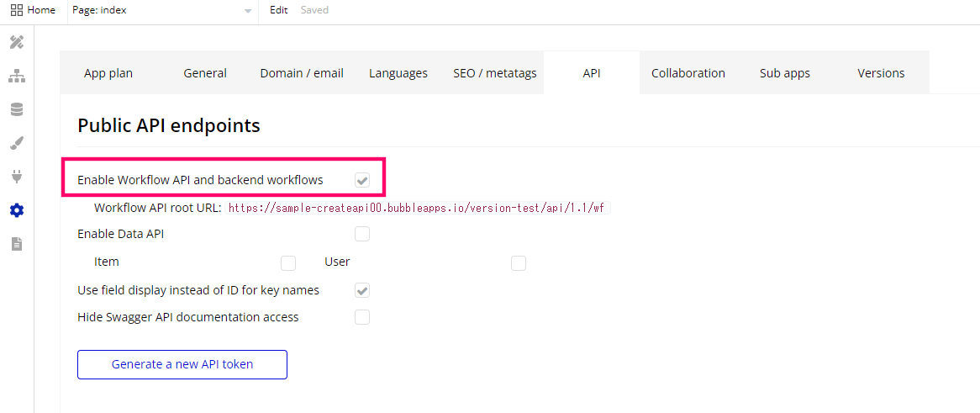This screenshot has width=980, height=413.
Task: Open the Data database icon in sidebar
Action: pyautogui.click(x=17, y=110)
